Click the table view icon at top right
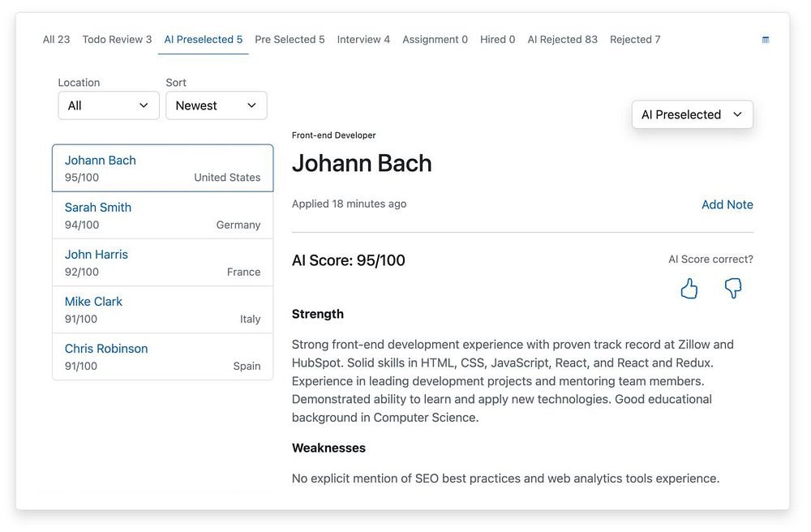The height and width of the screenshot is (532, 811). tap(766, 40)
